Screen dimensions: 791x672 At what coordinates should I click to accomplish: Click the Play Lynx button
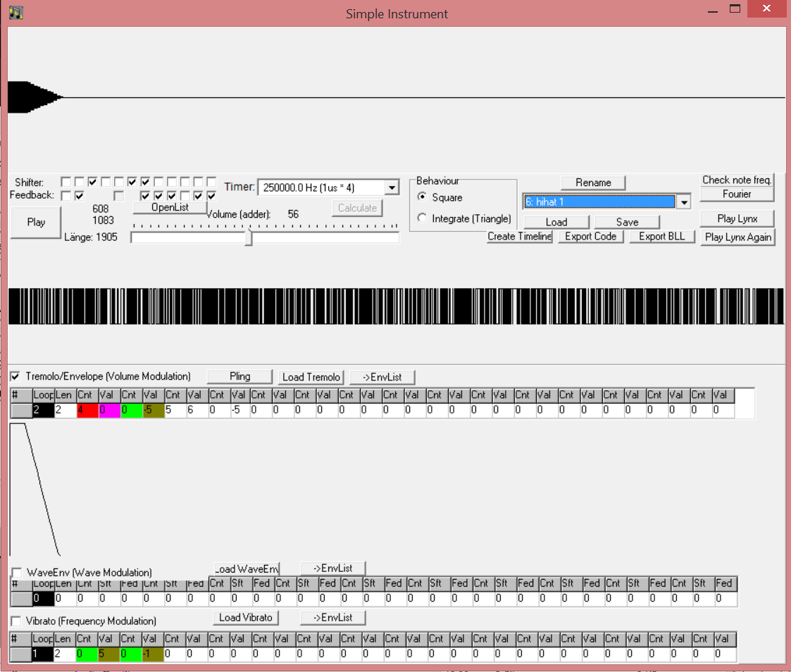(737, 218)
